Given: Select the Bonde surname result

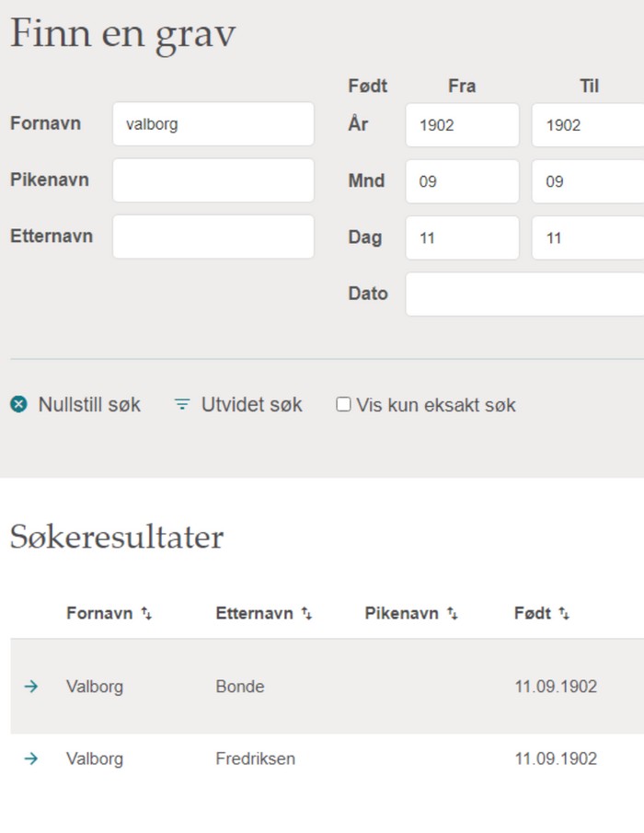Looking at the screenshot, I should point(240,687).
